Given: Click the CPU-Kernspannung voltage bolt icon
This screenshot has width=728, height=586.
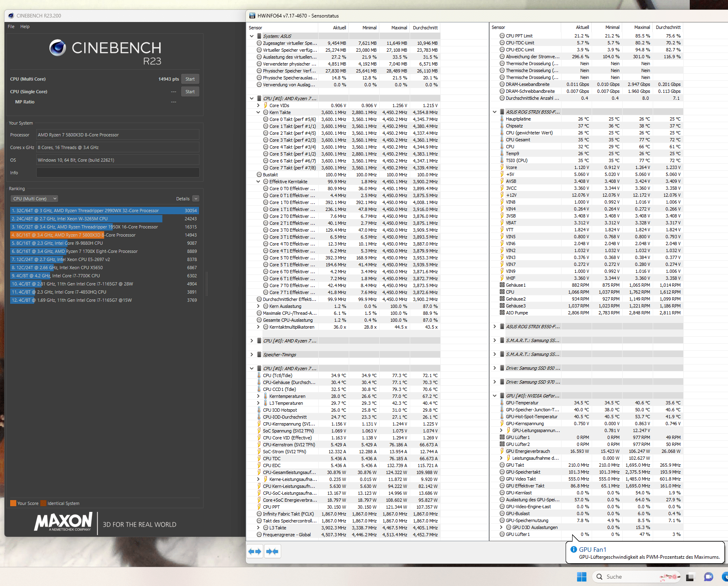Looking at the screenshot, I should 259,424.
